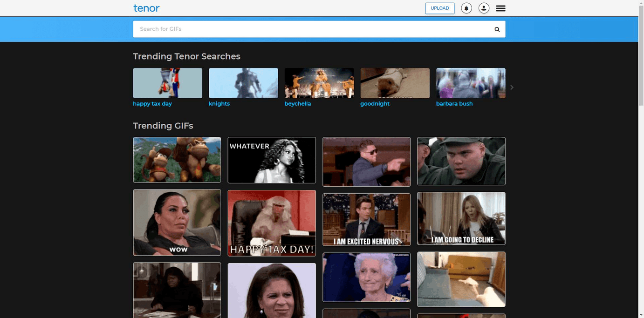The image size is (644, 318).
Task: Click the UPLOAD button
Action: pyautogui.click(x=440, y=8)
